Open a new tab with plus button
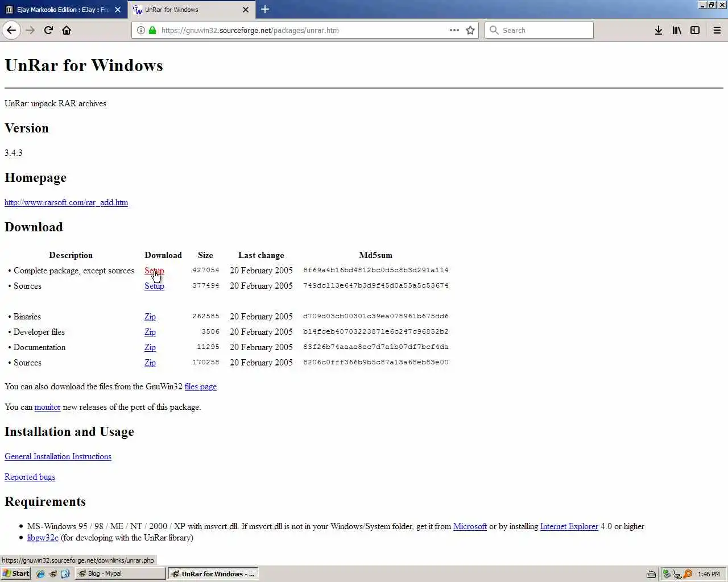Viewport: 728px width, 582px height. [265, 9]
